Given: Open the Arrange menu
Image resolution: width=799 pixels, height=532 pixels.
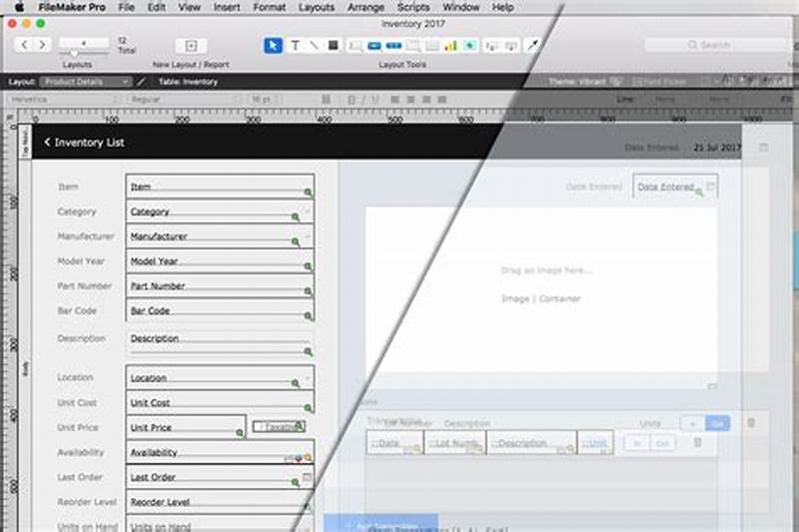Looking at the screenshot, I should point(366,7).
